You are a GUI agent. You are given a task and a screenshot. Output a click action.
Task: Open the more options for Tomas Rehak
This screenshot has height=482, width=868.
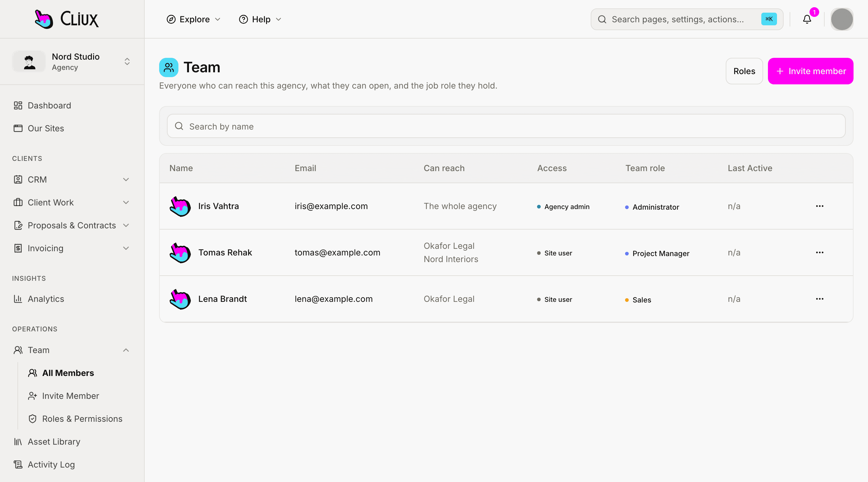pyautogui.click(x=819, y=252)
